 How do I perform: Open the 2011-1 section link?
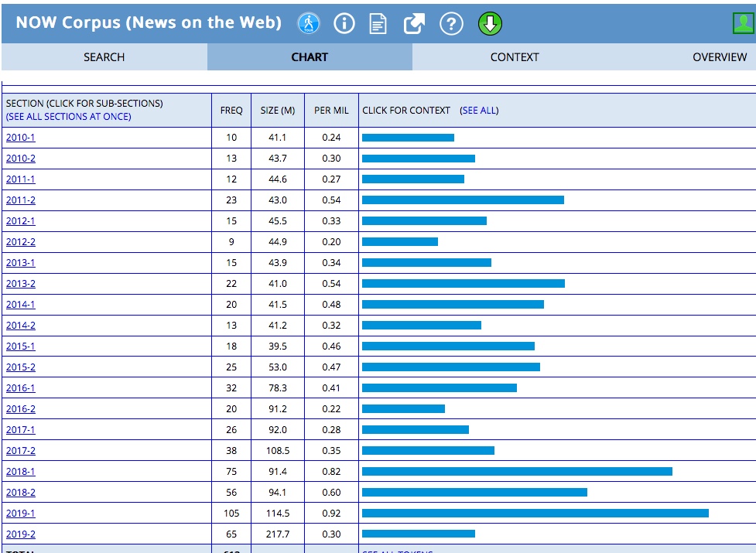click(20, 179)
